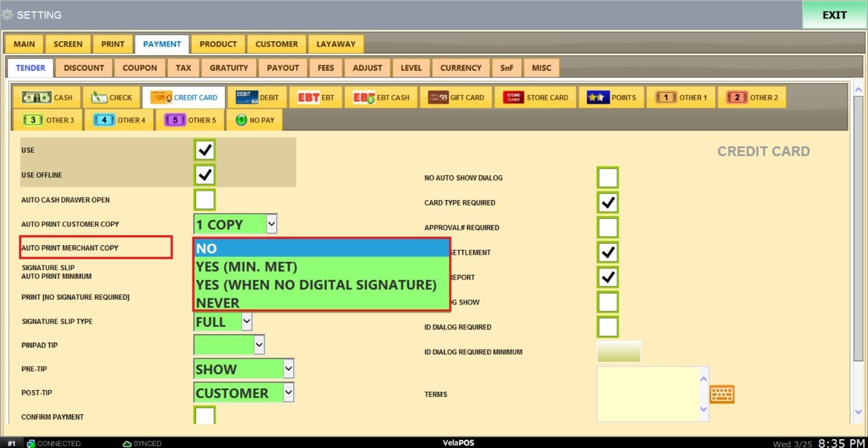Open the Store Card tender
The height and width of the screenshot is (448, 868).
click(x=535, y=97)
